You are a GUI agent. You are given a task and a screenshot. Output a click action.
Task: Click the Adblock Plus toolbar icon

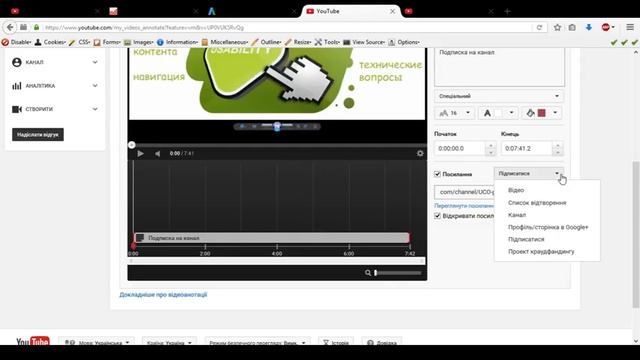pyautogui.click(x=606, y=27)
